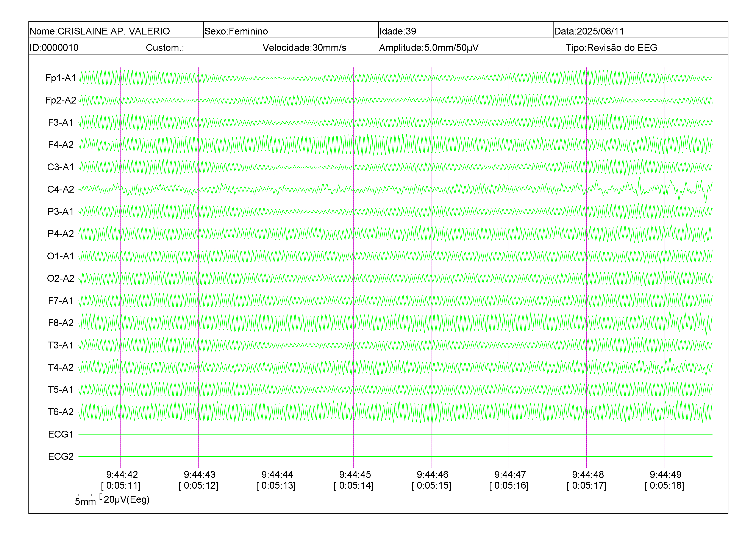
Task: Select the T5-A1 channel label
Action: [61, 389]
